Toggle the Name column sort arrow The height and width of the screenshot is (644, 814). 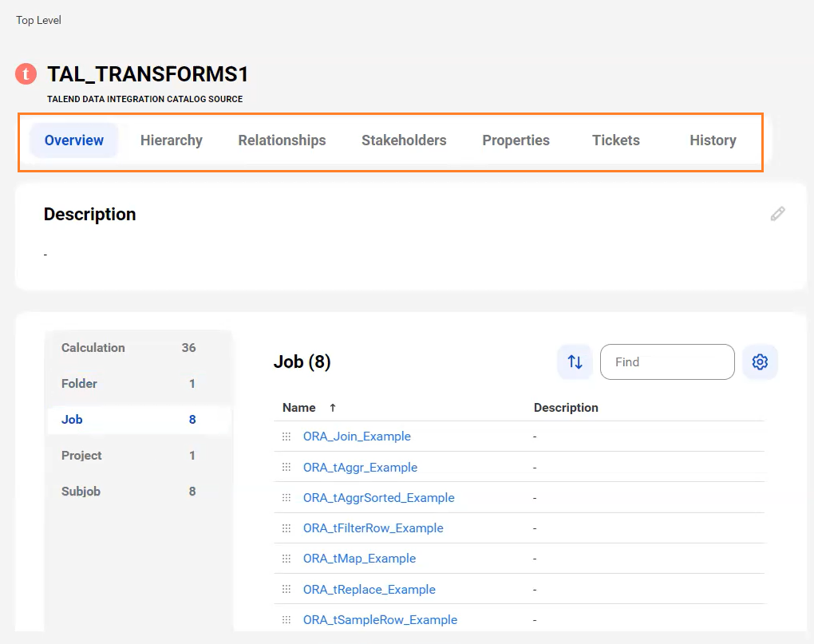point(333,408)
